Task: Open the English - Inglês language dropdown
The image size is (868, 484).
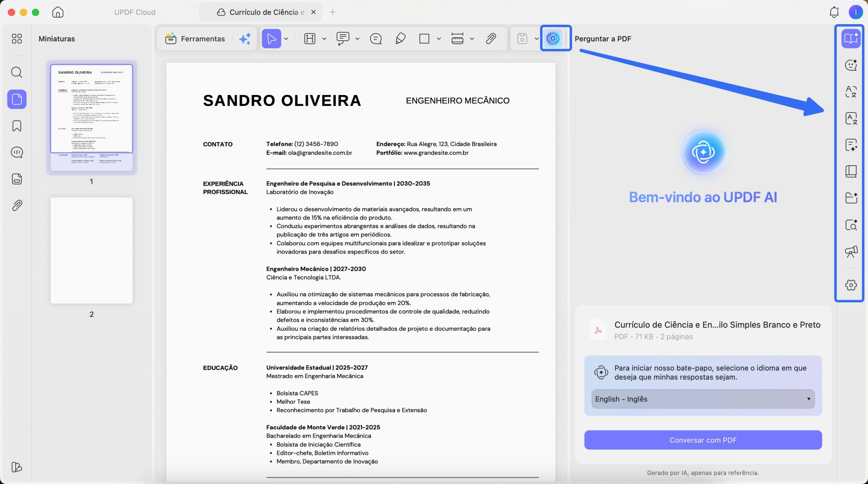Action: coord(703,399)
